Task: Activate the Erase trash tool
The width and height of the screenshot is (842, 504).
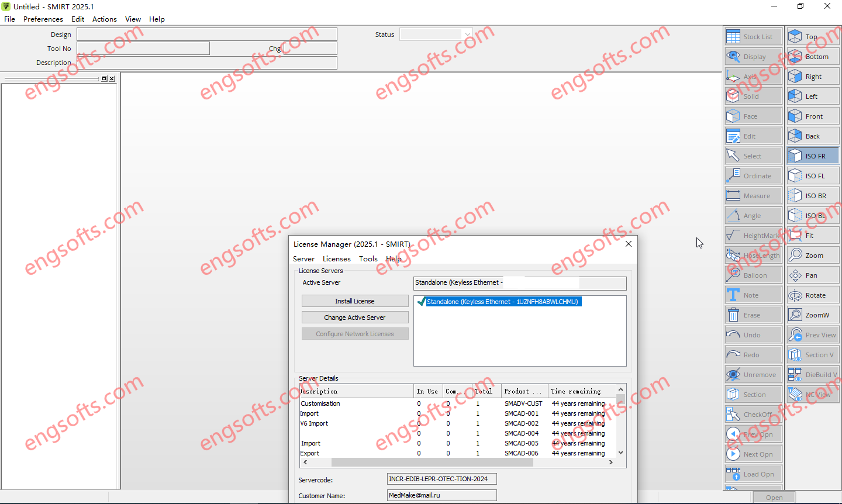Action: click(753, 315)
